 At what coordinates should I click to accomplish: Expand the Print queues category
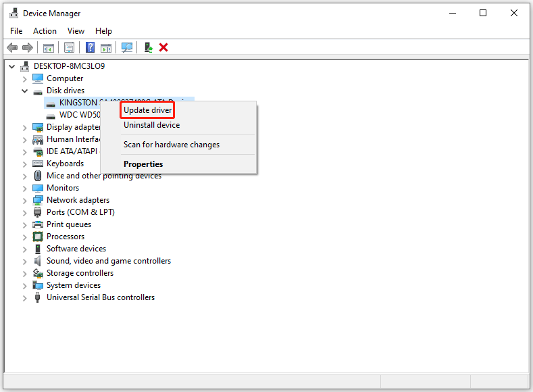pyautogui.click(x=24, y=225)
